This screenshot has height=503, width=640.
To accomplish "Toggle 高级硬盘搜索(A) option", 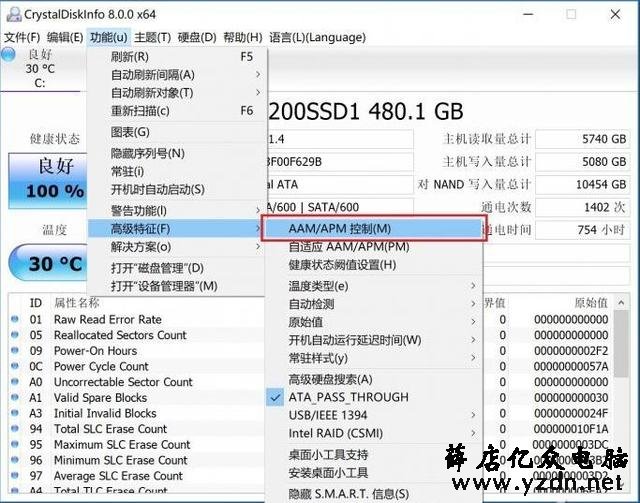I will tap(373, 379).
